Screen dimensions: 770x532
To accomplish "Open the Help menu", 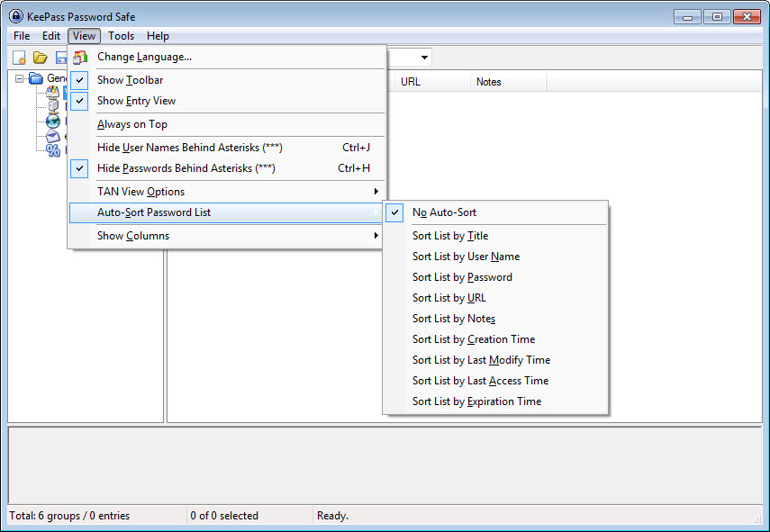I will (x=158, y=36).
